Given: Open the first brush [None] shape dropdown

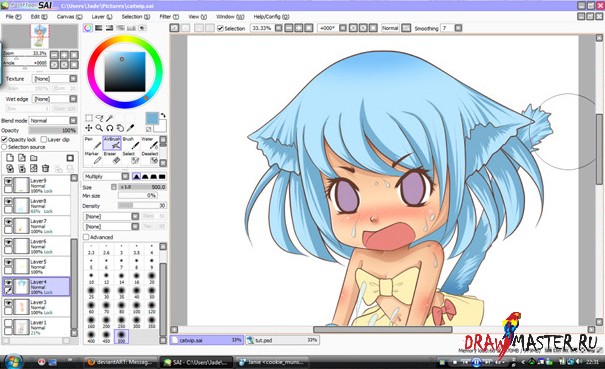Looking at the screenshot, I should (135, 216).
